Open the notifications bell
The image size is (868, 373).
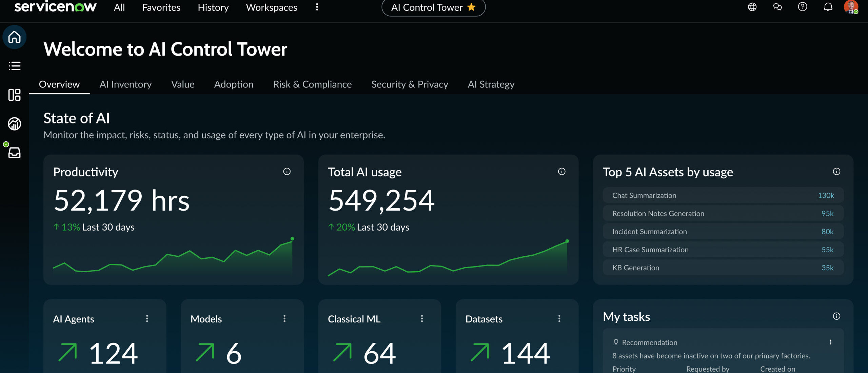pos(828,7)
